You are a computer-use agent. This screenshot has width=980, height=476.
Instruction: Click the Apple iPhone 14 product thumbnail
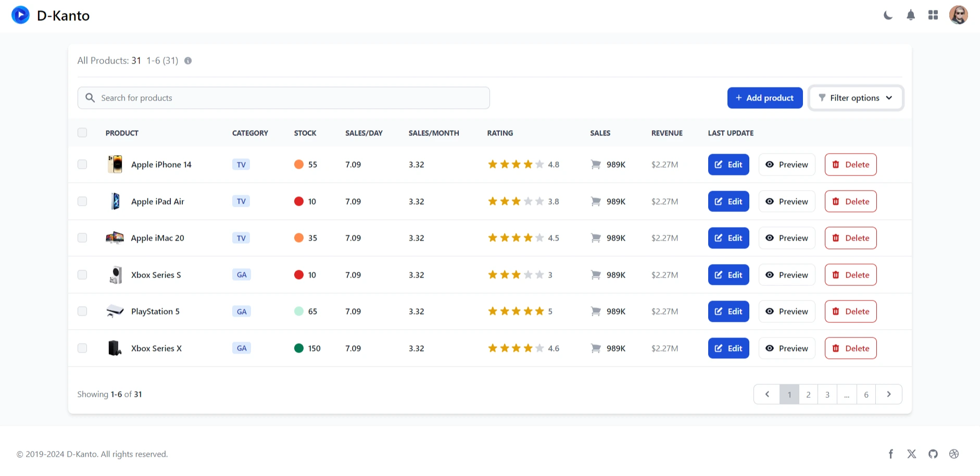pyautogui.click(x=115, y=165)
